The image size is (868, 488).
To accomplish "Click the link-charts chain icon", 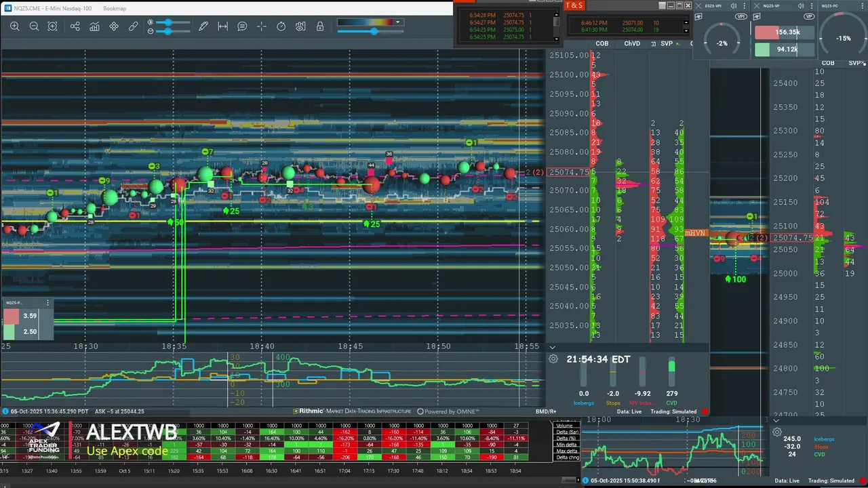I will [134, 26].
